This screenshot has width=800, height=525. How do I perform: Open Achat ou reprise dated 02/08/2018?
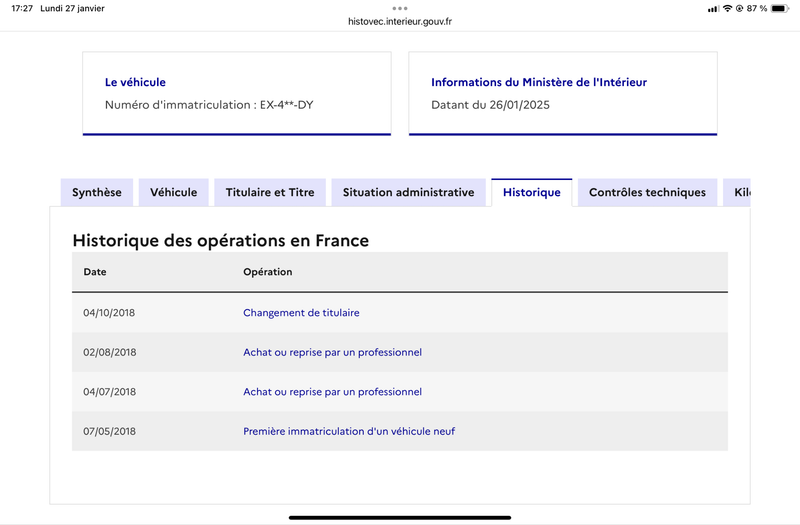coord(332,352)
